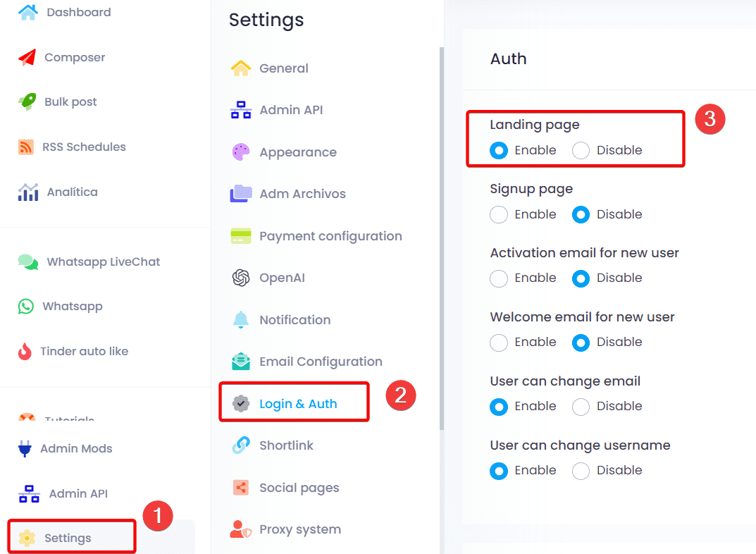Screen dimensions: 756x554
Task: Enable Activation email for new user
Action: coord(499,278)
